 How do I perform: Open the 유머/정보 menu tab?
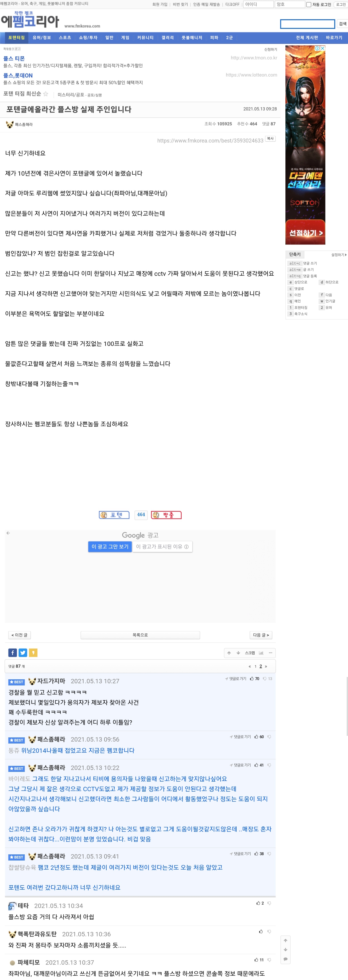coord(42,38)
